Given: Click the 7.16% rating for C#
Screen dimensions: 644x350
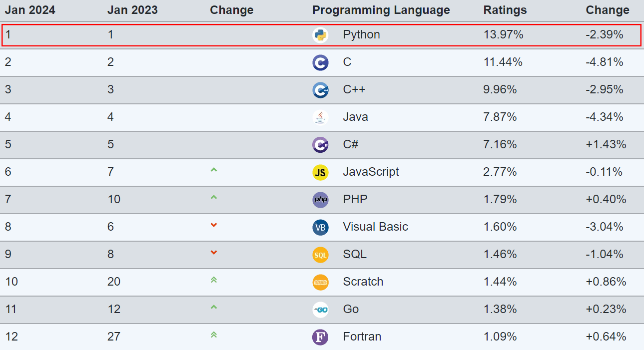Looking at the screenshot, I should (x=500, y=145).
